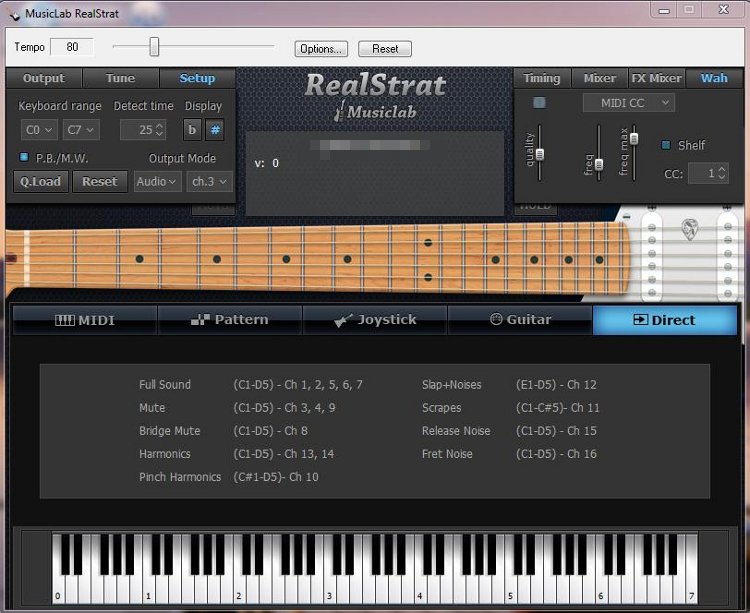Click the quality slider handle

click(x=540, y=154)
